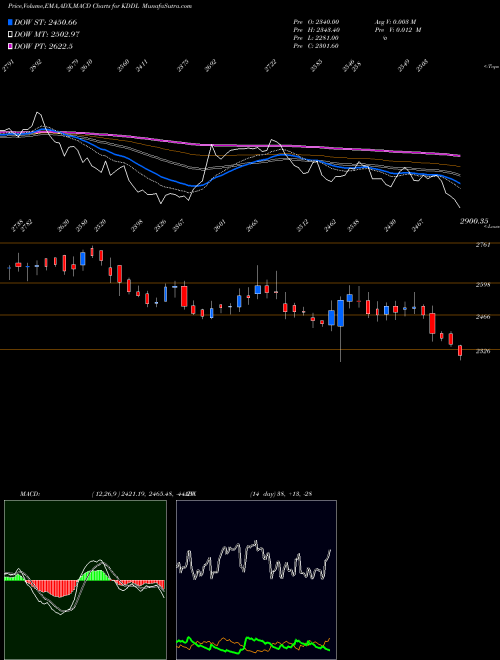Select the 'DOW PT: 2622.5' legend text
Image resolution: width=500 pixels, height=660 pixels.
(43, 46)
